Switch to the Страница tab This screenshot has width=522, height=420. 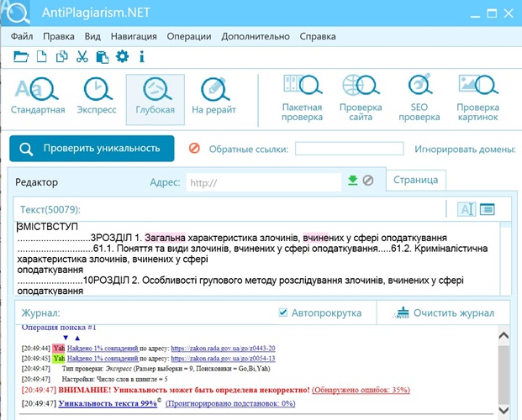point(416,180)
